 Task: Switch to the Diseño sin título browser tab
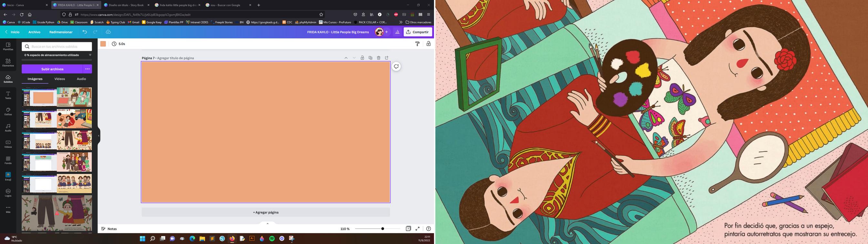click(127, 5)
